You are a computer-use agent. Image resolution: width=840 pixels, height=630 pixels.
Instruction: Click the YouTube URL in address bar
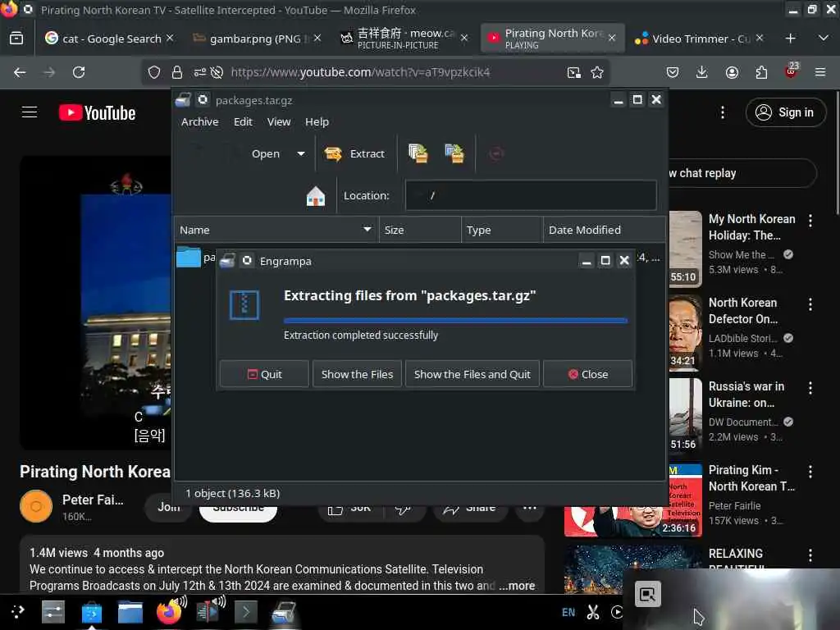pos(360,72)
